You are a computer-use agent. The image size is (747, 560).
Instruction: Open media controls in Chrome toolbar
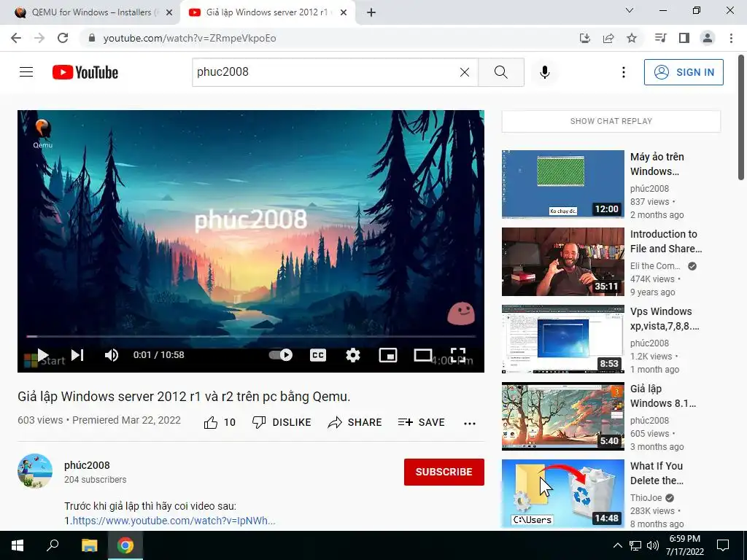click(x=660, y=38)
